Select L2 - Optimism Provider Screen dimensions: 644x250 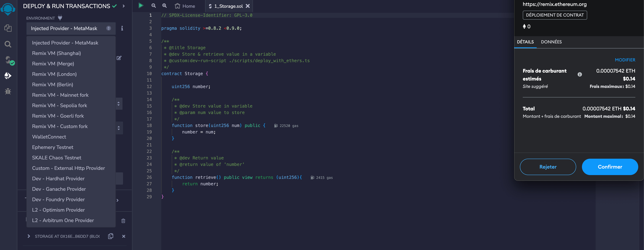click(x=71, y=210)
